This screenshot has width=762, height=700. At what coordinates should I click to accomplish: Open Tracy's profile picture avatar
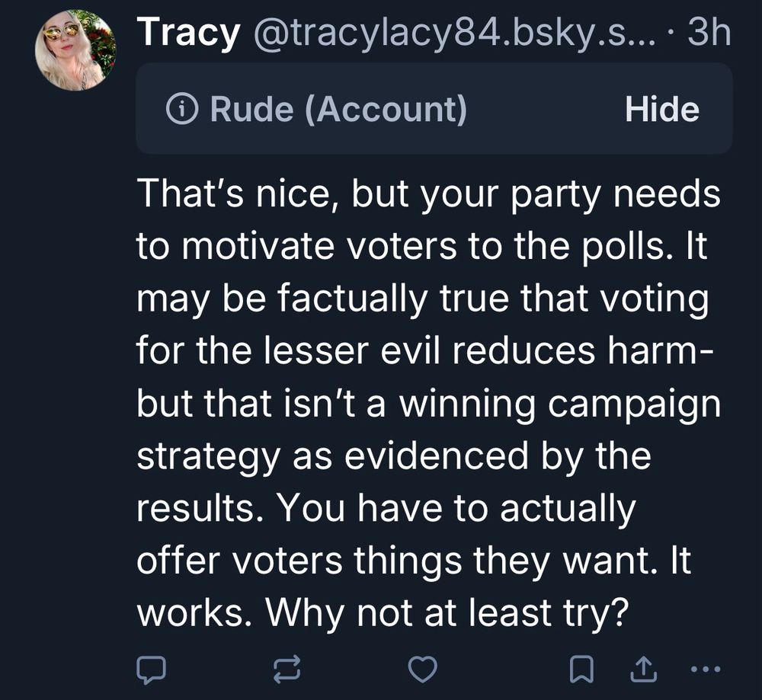click(x=75, y=50)
